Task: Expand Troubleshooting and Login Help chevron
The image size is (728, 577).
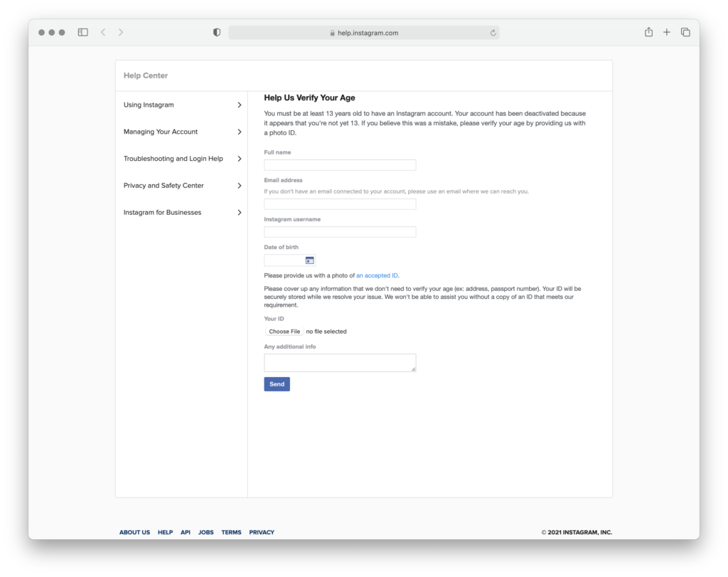Action: [240, 159]
